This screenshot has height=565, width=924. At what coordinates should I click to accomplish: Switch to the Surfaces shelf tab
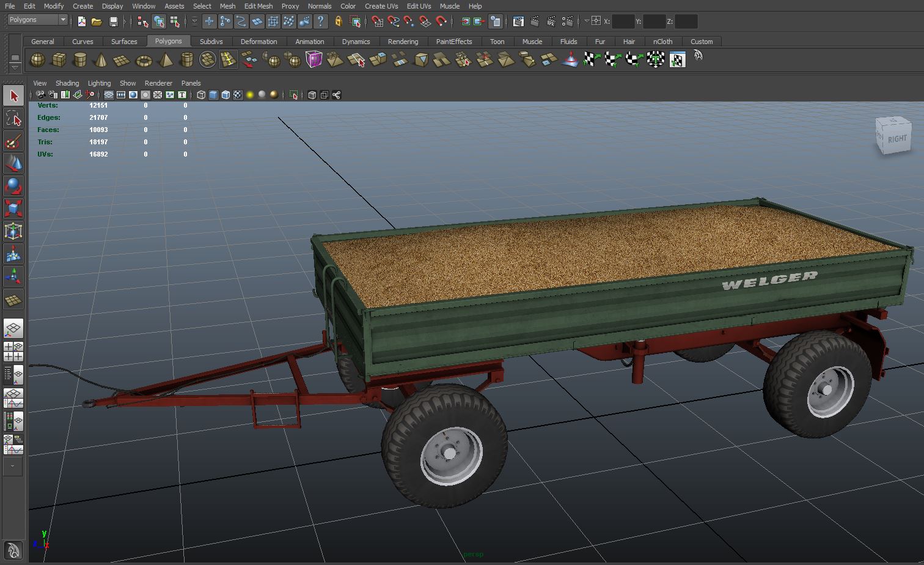click(124, 42)
